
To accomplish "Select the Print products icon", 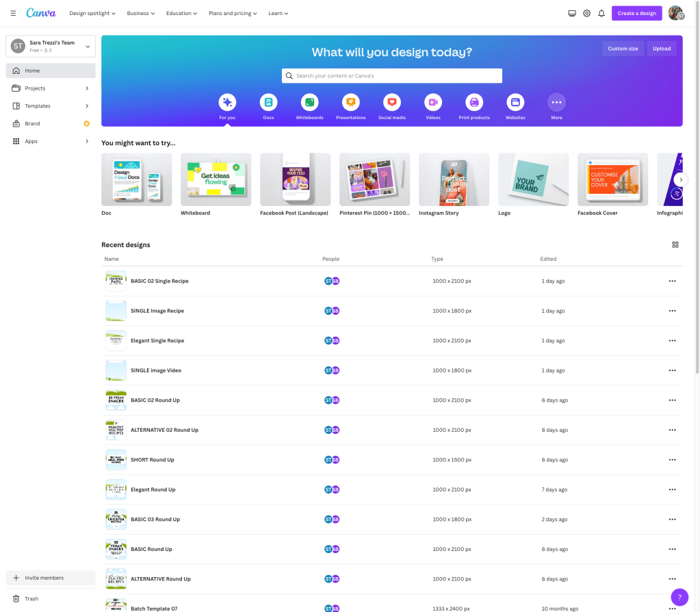I will 474,103.
